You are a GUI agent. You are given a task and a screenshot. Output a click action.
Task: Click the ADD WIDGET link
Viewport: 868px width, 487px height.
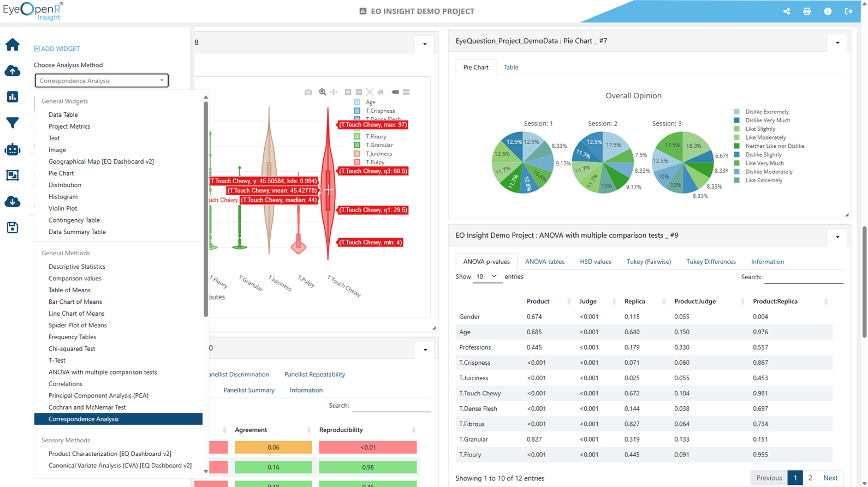tap(57, 49)
